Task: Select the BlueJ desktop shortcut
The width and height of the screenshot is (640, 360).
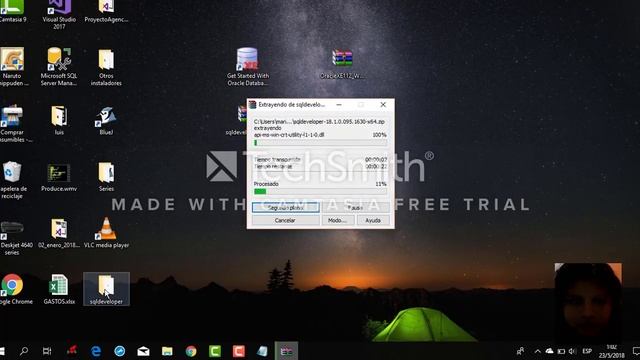Action: pyautogui.click(x=106, y=120)
